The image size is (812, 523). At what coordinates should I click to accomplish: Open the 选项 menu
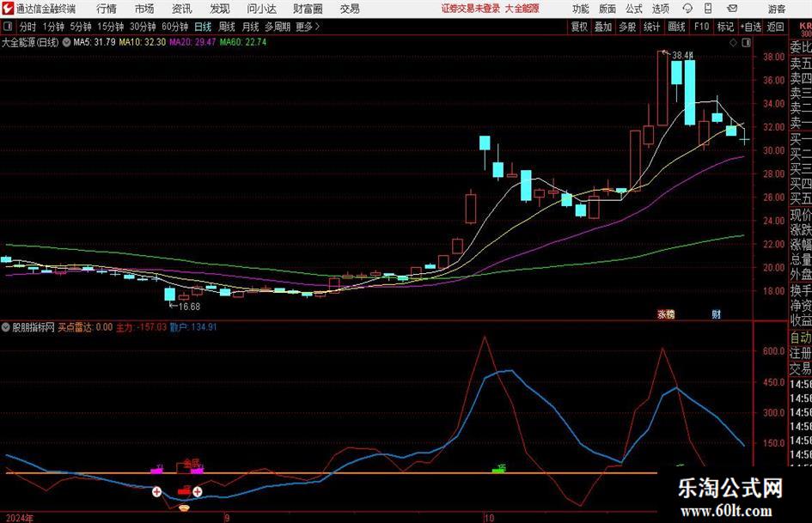[x=660, y=9]
